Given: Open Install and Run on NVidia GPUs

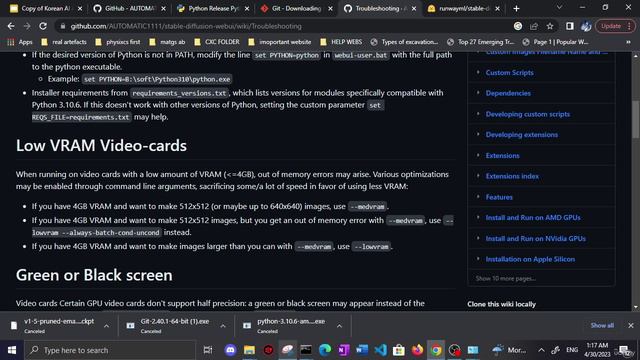Looking at the screenshot, I should (x=536, y=238).
